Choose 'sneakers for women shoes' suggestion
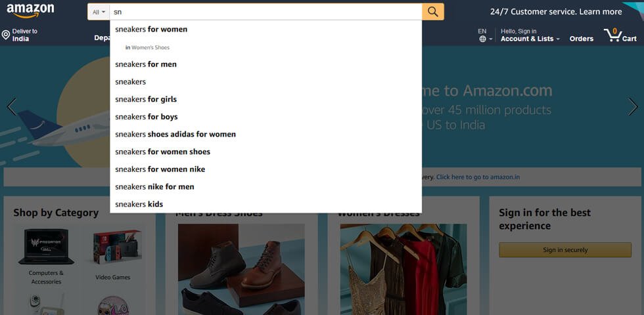644x315 pixels. tap(265, 152)
